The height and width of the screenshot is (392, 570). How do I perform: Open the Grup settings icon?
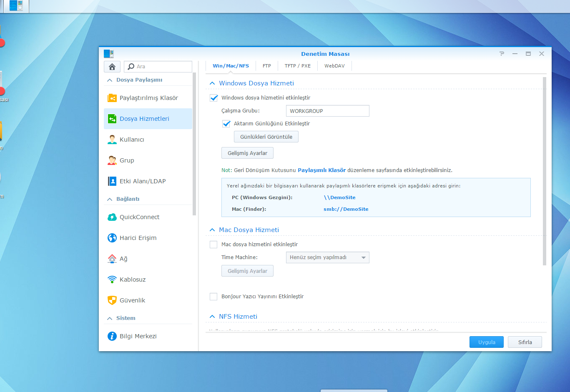[x=112, y=160]
